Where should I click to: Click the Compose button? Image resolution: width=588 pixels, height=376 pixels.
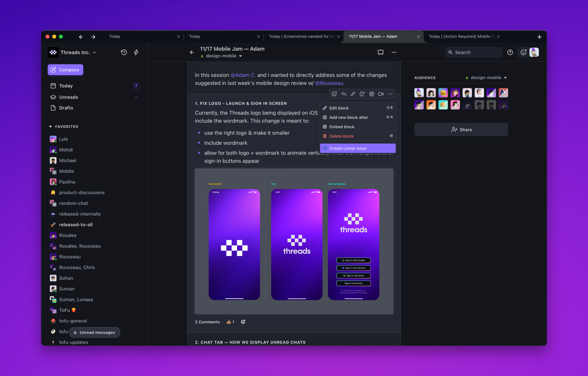tap(65, 69)
